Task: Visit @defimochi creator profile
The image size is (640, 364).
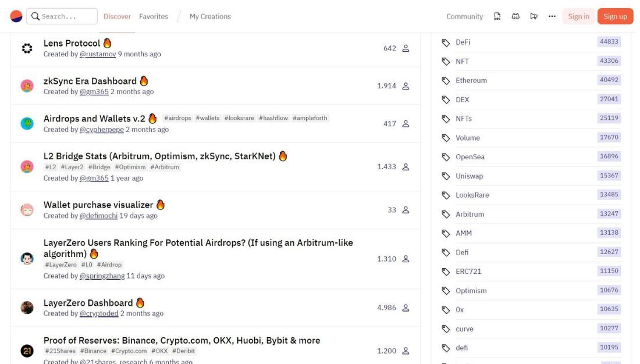Action: pyautogui.click(x=98, y=216)
